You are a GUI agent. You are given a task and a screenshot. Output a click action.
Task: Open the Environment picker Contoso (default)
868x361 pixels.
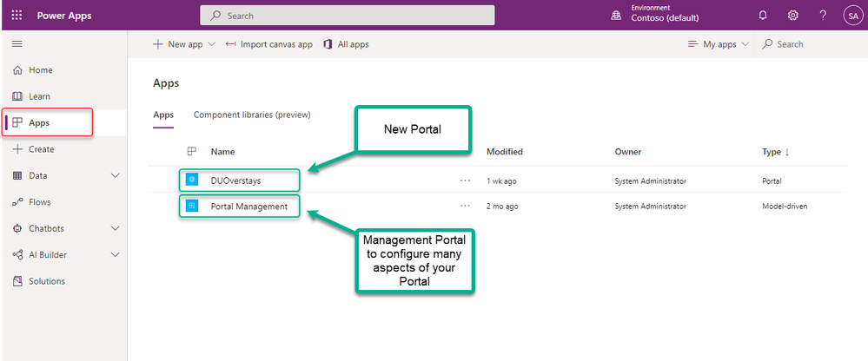(x=655, y=15)
